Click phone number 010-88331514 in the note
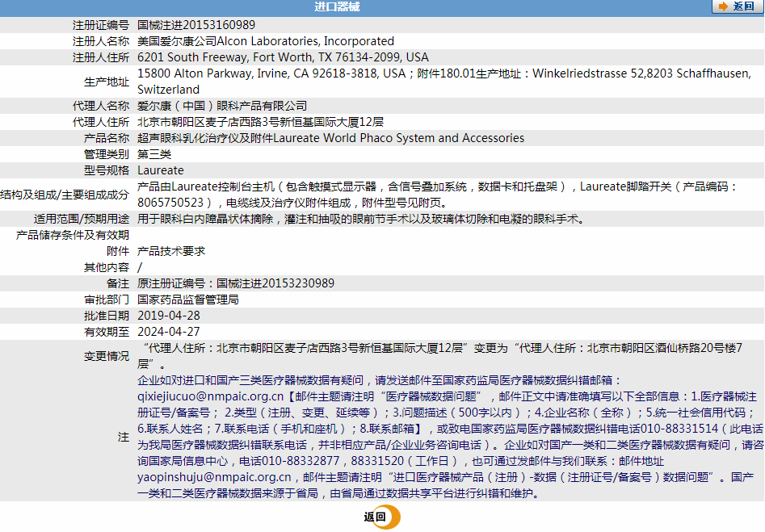The width and height of the screenshot is (765, 532). click(x=679, y=428)
